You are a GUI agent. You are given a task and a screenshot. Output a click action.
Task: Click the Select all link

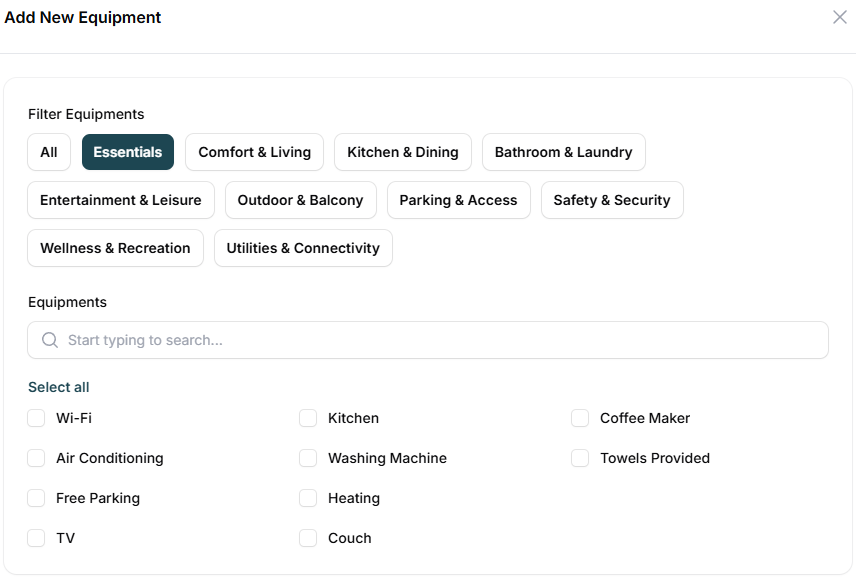point(59,387)
